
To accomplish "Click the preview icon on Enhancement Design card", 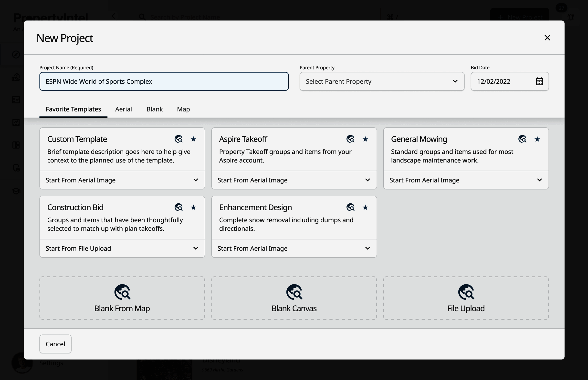I will click(x=350, y=207).
